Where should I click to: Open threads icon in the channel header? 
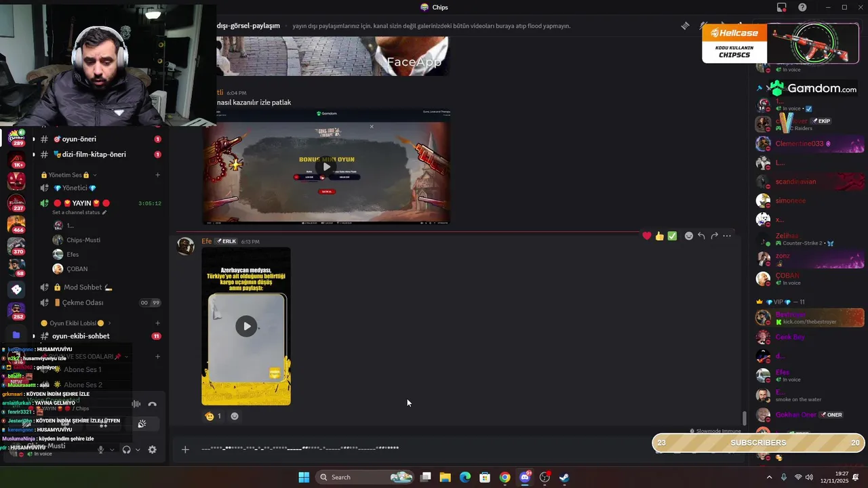[686, 26]
